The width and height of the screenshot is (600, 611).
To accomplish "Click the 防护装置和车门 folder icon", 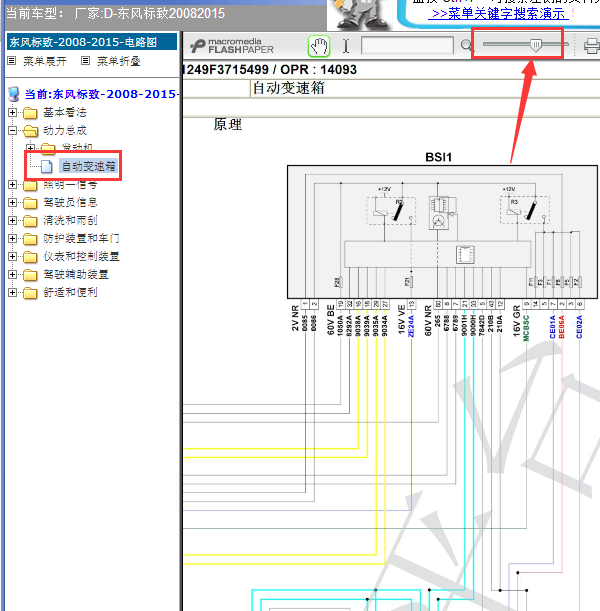I will pos(30,238).
